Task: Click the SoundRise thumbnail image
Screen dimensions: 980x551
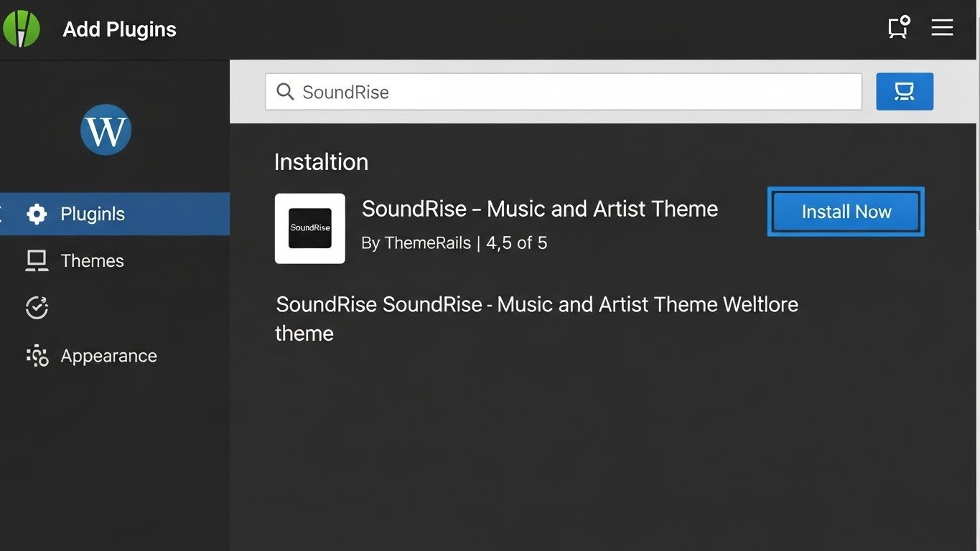Action: pos(309,228)
